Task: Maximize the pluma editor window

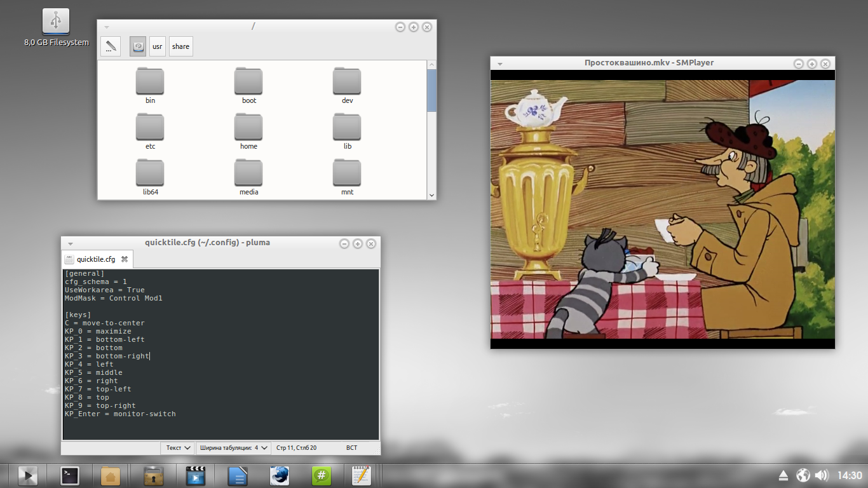Action: pyautogui.click(x=358, y=243)
